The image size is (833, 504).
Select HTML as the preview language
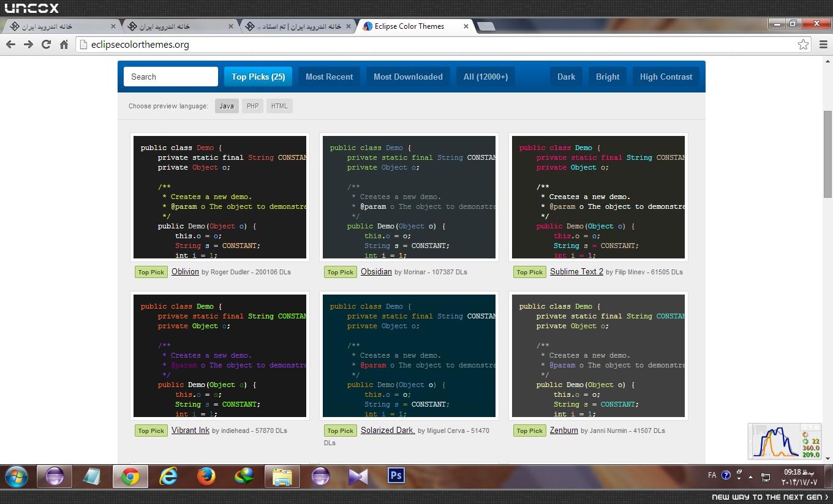coord(279,106)
